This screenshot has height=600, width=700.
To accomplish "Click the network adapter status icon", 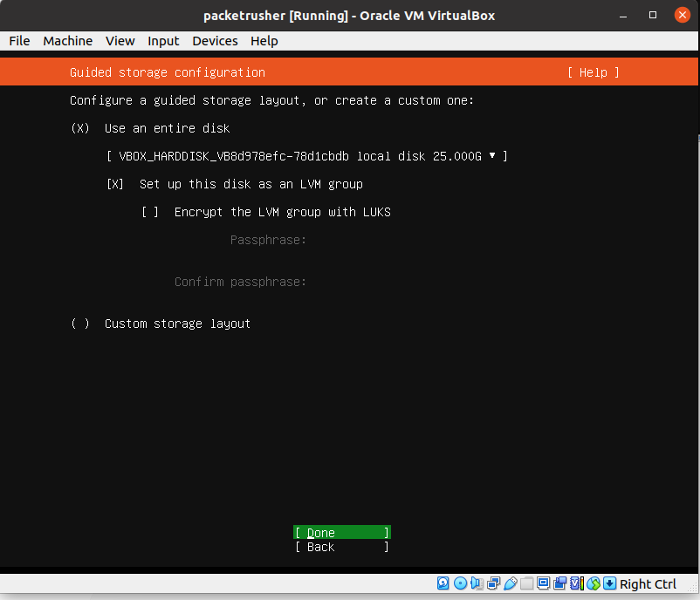I will point(491,583).
